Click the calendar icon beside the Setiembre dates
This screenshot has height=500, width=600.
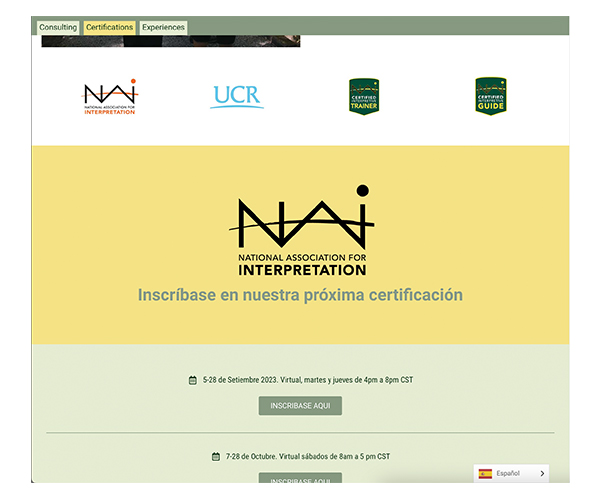(193, 380)
